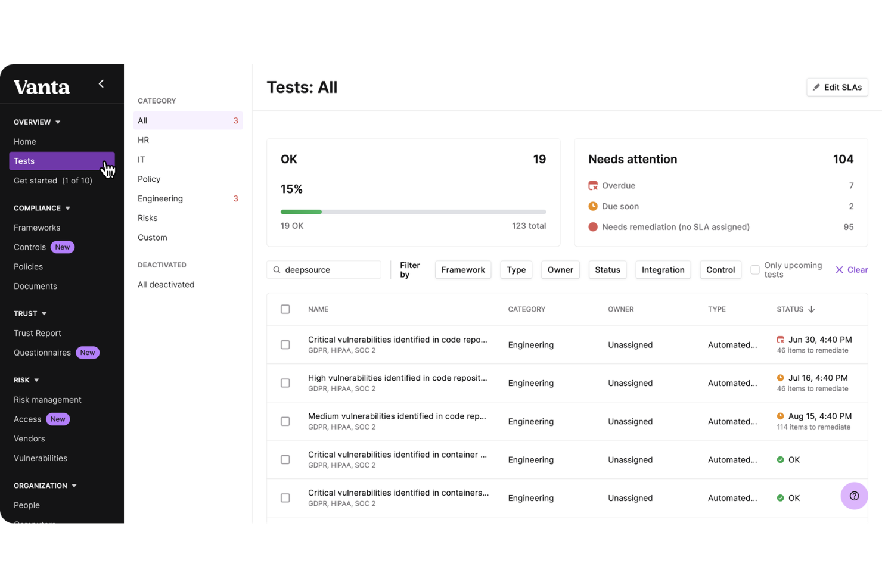The image size is (882, 588).
Task: Click the Edit SLAs button
Action: (837, 87)
